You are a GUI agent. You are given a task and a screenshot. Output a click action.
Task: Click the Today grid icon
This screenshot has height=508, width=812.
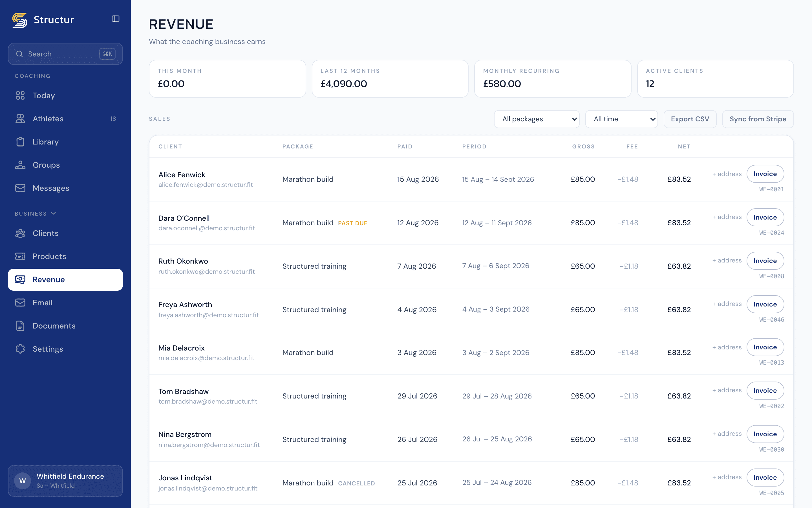[20, 95]
